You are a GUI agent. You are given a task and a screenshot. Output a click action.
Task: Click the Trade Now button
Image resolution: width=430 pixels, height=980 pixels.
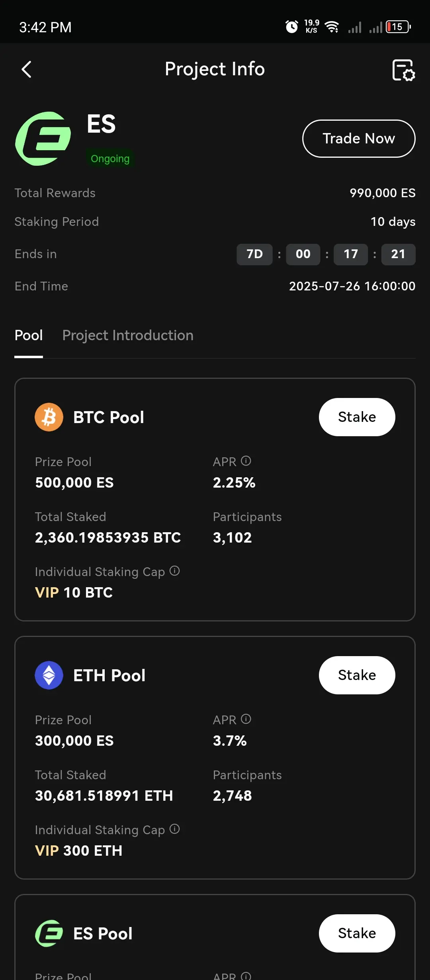359,139
